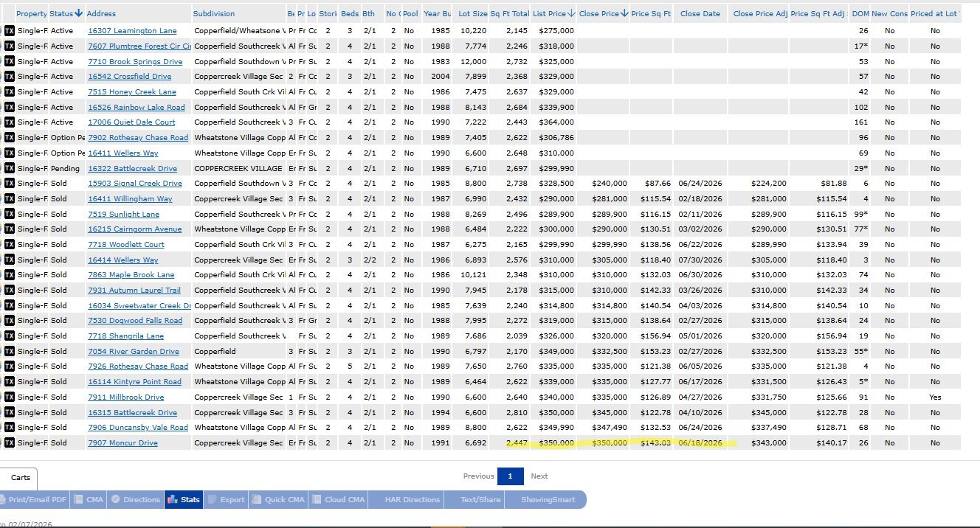Viewport: 980px width, 528px height.
Task: Sort by the Beds column header
Action: [x=350, y=13]
